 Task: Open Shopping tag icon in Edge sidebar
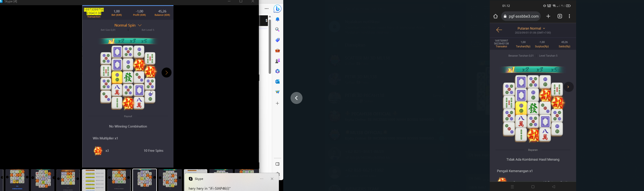(278, 40)
